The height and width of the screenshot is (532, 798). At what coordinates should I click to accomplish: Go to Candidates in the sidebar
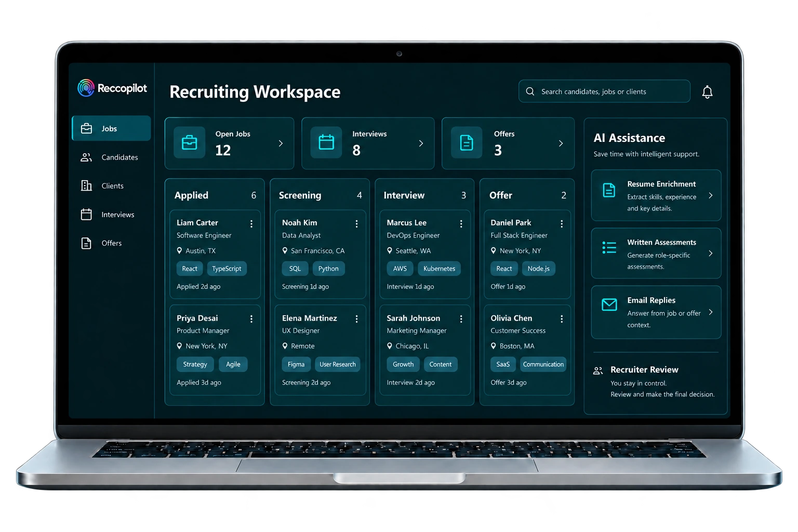point(111,157)
